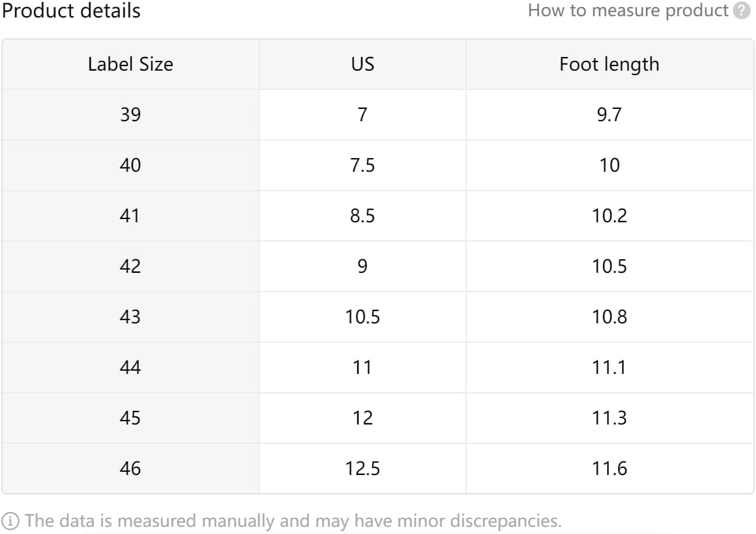The height and width of the screenshot is (534, 756).
Task: Select the label size 43 cell
Action: click(130, 317)
